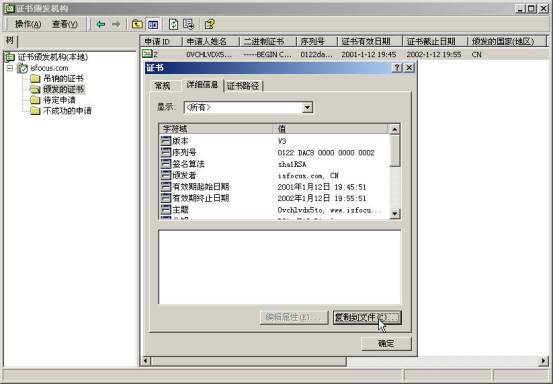Click the 证书颁发机构(本地) root node icon
This screenshot has height=384, width=553.
point(10,57)
